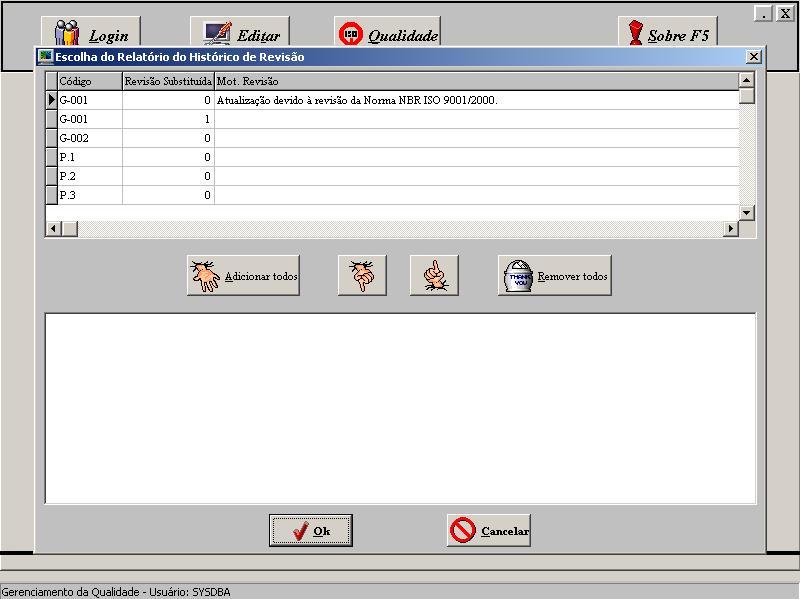Open the Qualidade ISO module
This screenshot has height=599, width=800.
(x=388, y=33)
